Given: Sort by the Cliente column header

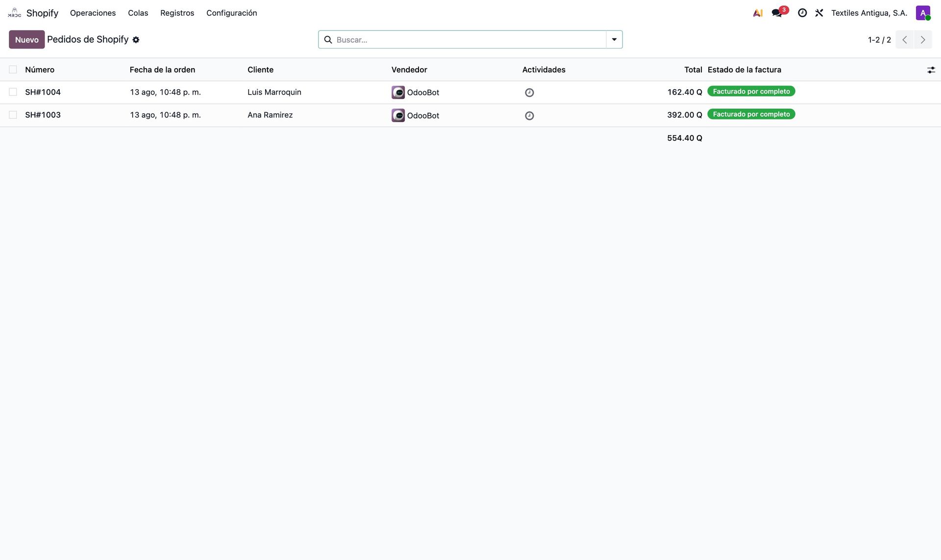Looking at the screenshot, I should [x=260, y=70].
